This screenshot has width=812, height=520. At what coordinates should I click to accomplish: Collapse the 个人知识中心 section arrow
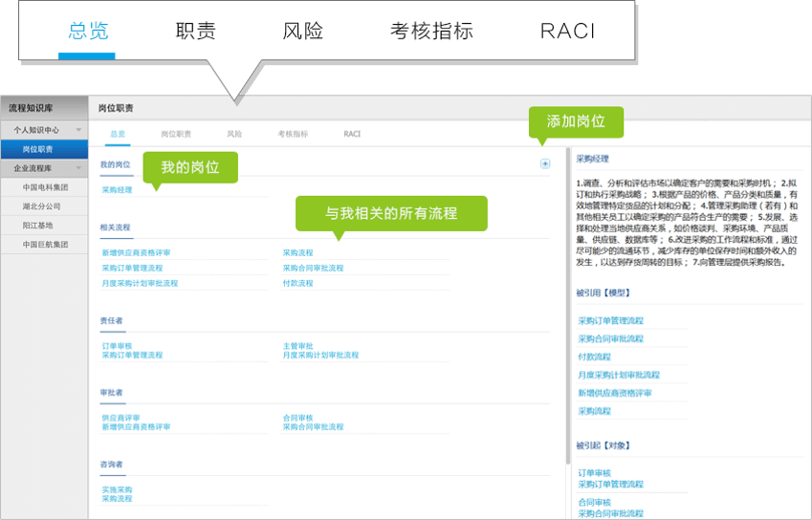[x=78, y=130]
